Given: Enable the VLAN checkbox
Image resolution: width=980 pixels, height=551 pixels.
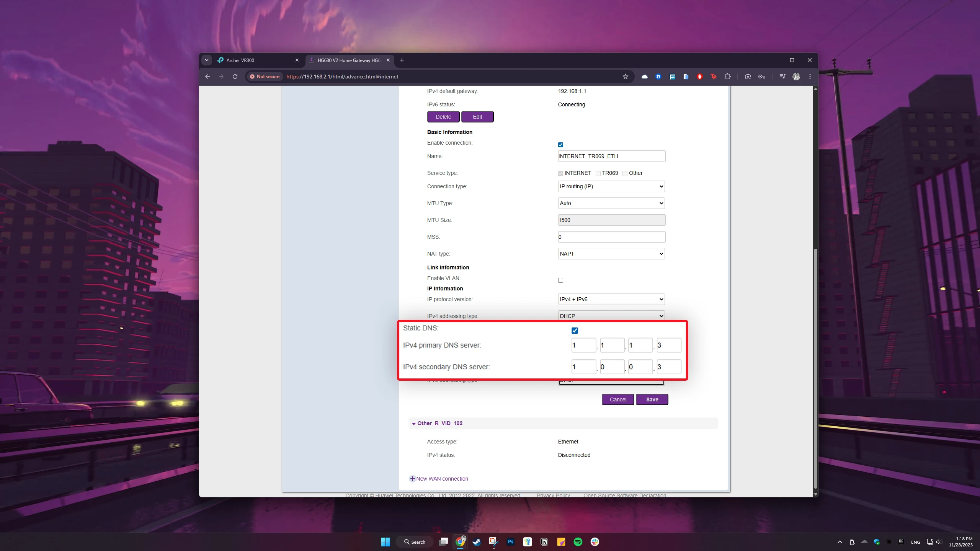Looking at the screenshot, I should pos(560,280).
